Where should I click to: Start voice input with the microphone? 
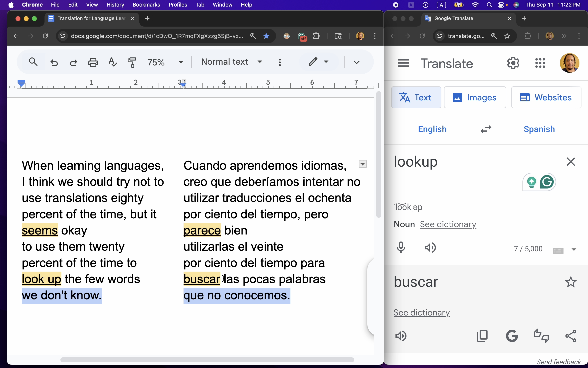click(401, 248)
